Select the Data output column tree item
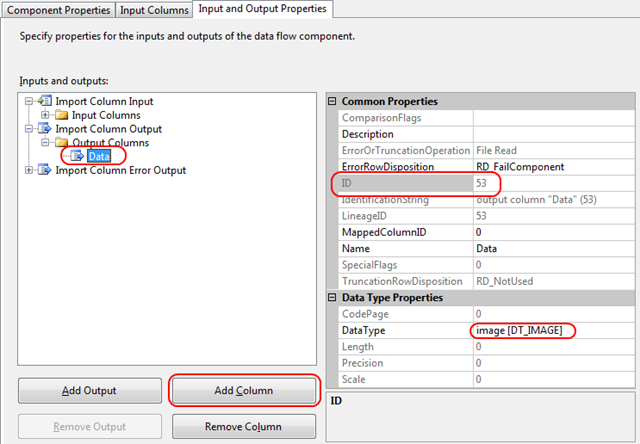The width and height of the screenshot is (640, 444). coord(99,156)
